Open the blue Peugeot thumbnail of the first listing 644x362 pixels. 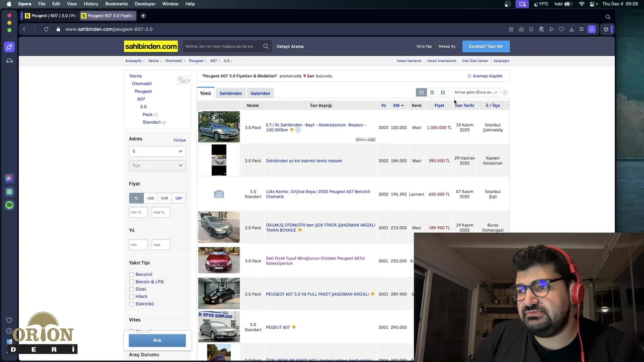[x=219, y=127]
